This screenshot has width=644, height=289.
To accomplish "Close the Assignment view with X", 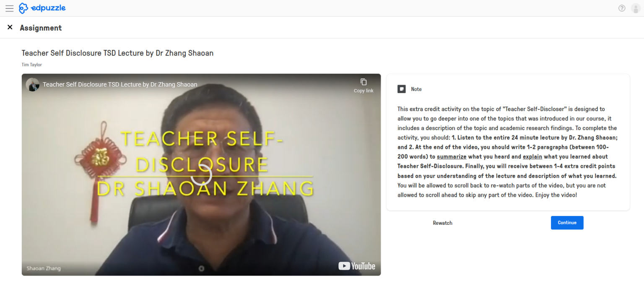I will click(x=10, y=27).
